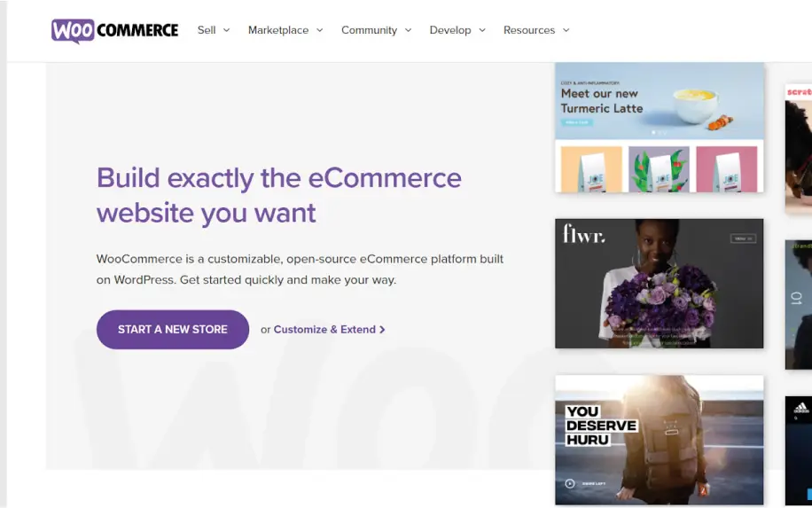Screen dimensions: 812x508
Task: Open the Develop menu
Action: point(450,30)
